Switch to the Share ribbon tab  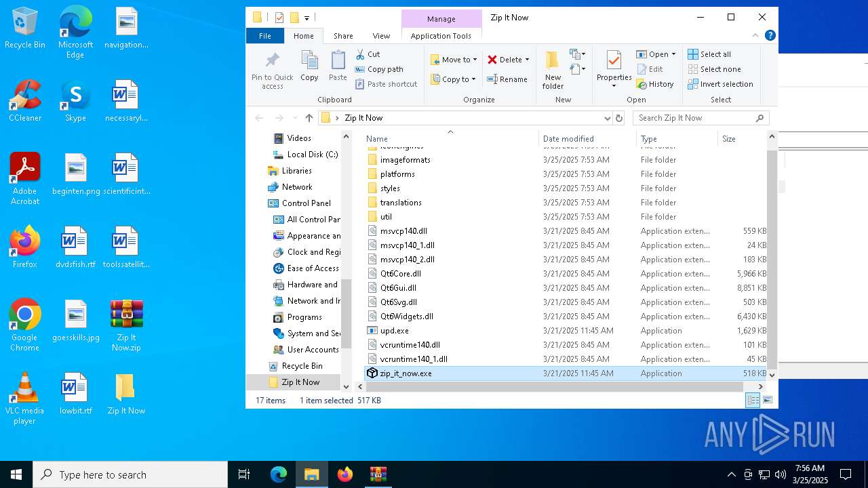tap(343, 36)
